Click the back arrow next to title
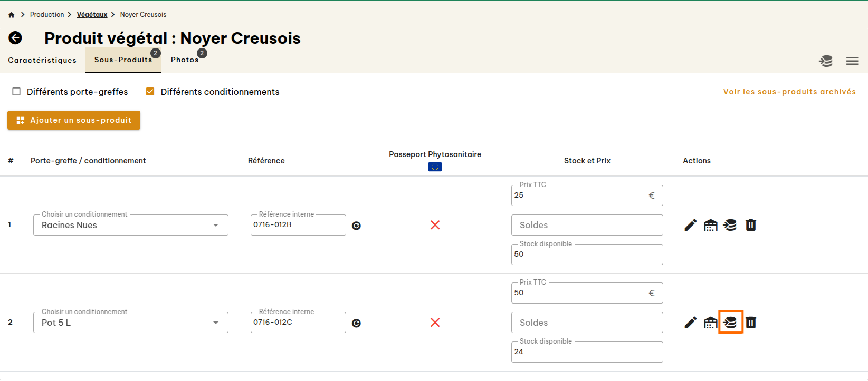868x381 pixels. click(x=15, y=38)
